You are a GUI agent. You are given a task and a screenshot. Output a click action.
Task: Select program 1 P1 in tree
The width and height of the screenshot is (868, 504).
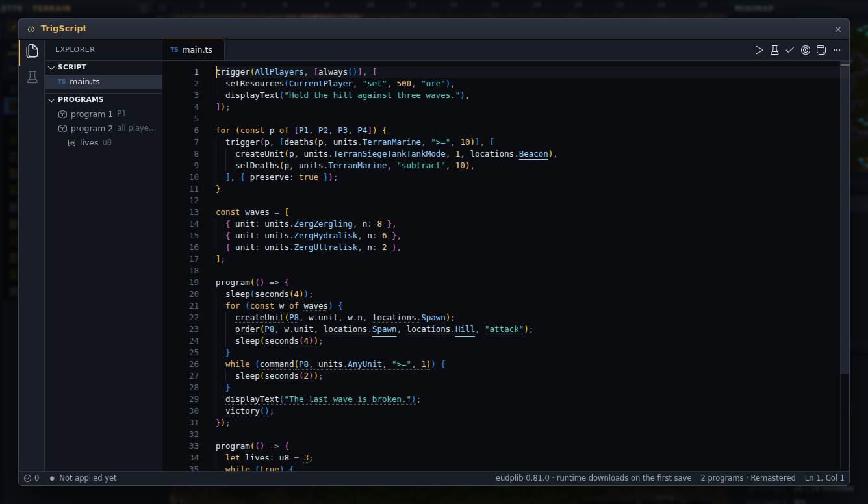tap(103, 114)
